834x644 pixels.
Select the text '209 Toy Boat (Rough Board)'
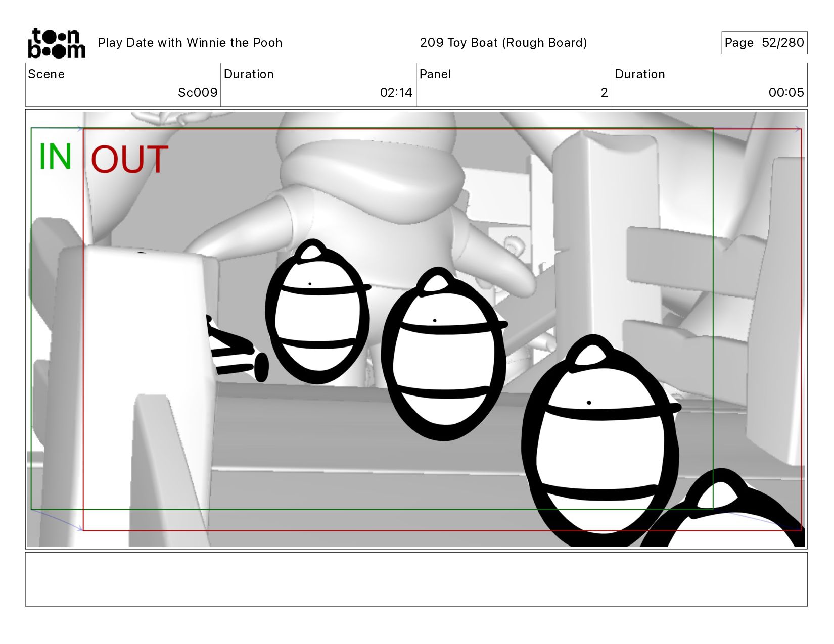tap(503, 43)
